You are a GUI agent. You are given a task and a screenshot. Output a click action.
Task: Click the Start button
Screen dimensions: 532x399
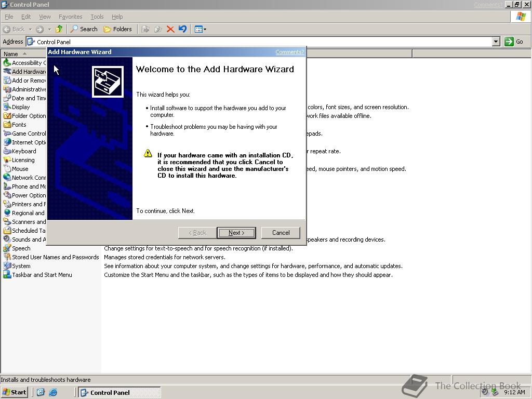[14, 392]
